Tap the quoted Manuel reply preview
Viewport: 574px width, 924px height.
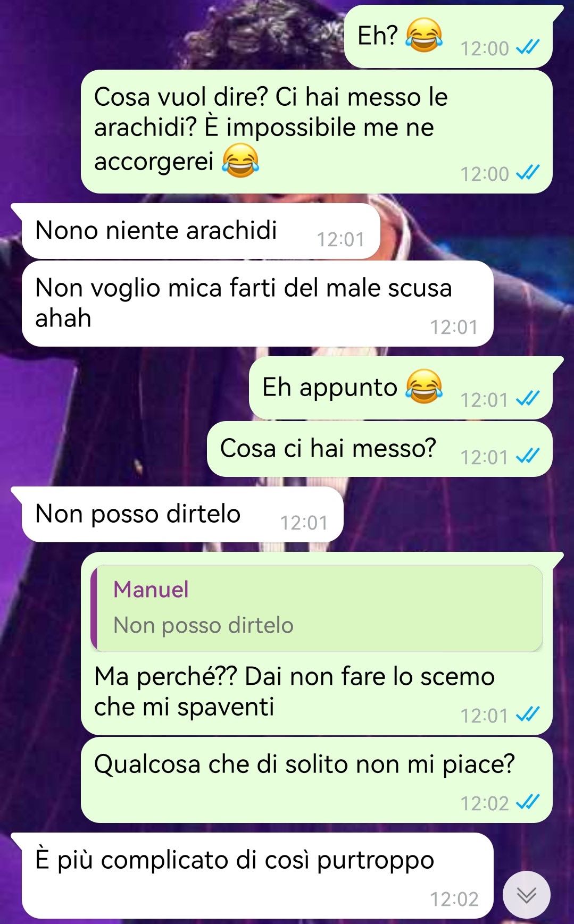[x=317, y=608]
